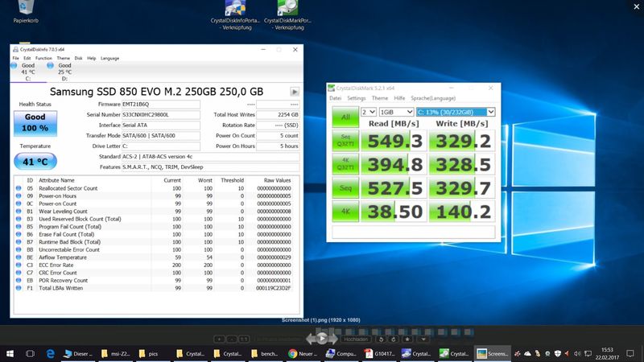Expand the C: 13% drive selector
This screenshot has height=362, width=644.
coord(455,112)
